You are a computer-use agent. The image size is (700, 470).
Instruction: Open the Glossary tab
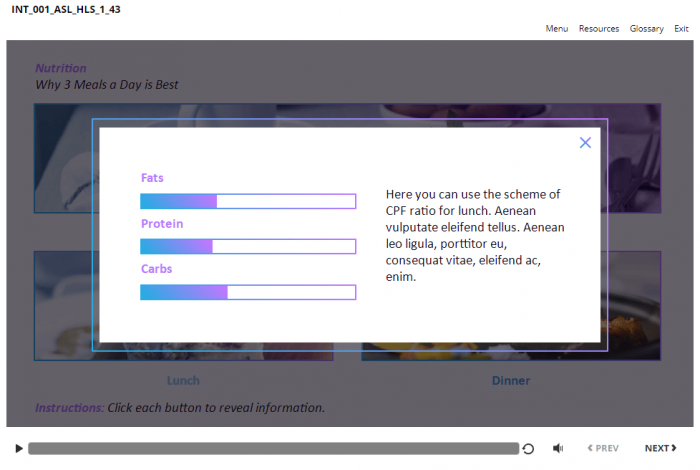point(646,29)
